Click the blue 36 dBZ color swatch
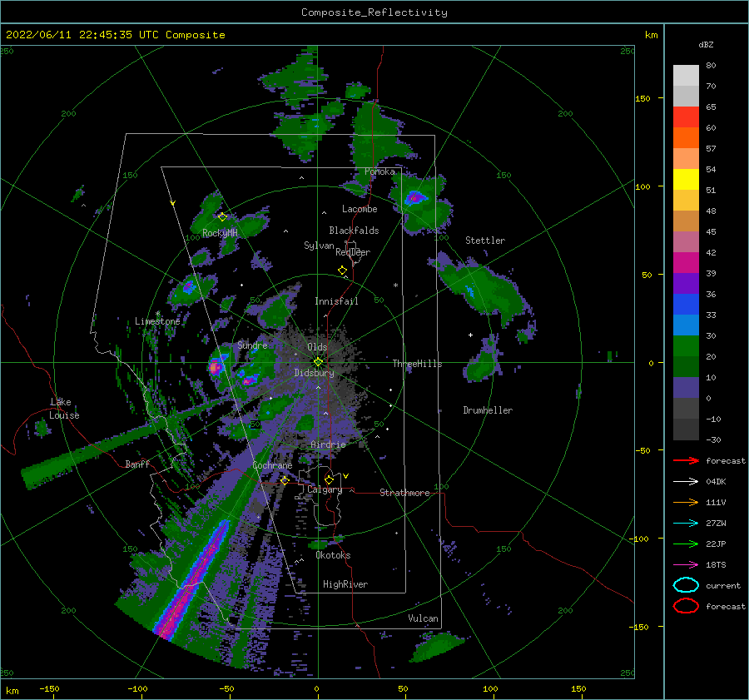 (x=686, y=305)
